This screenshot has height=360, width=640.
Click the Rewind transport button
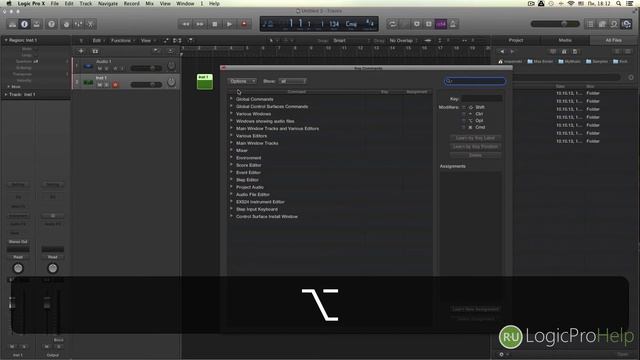tap(185, 24)
